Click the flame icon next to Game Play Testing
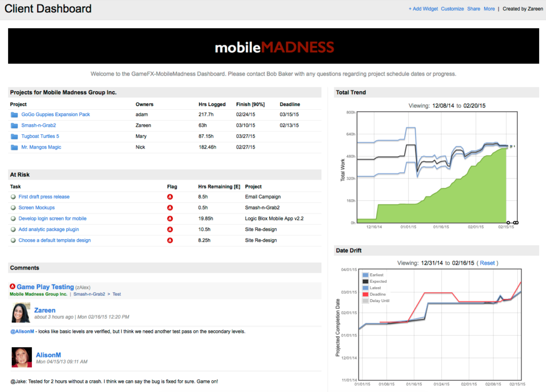546x392 pixels. pos(13,287)
